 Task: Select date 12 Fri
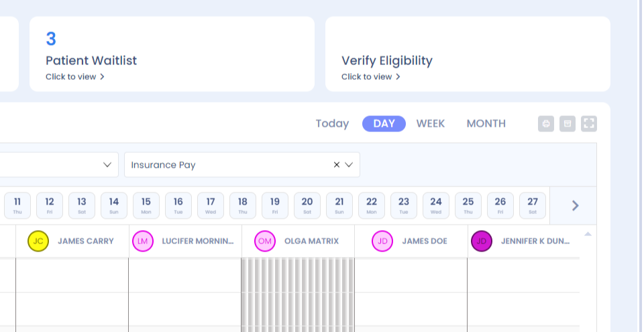[50, 205]
